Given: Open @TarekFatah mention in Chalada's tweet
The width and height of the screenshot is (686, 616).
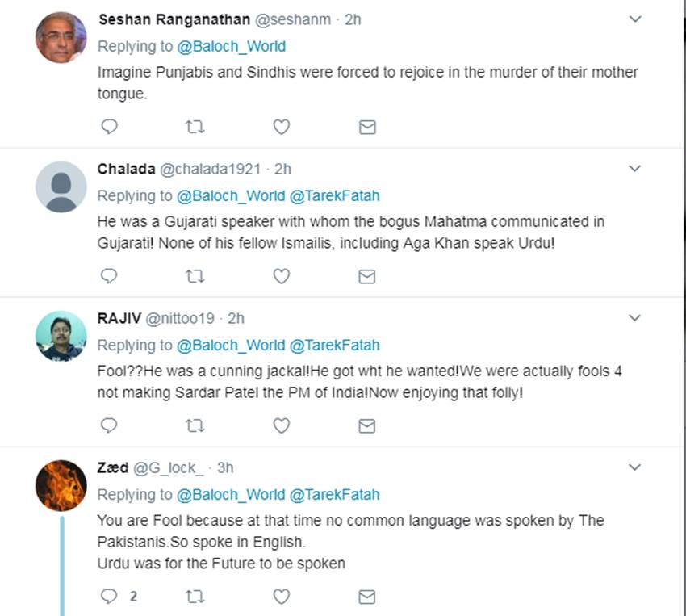Looking at the screenshot, I should coord(334,195).
